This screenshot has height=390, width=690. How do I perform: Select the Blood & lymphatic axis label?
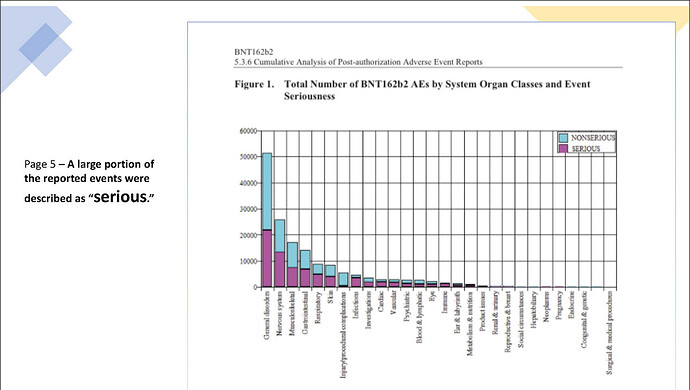pyautogui.click(x=419, y=317)
